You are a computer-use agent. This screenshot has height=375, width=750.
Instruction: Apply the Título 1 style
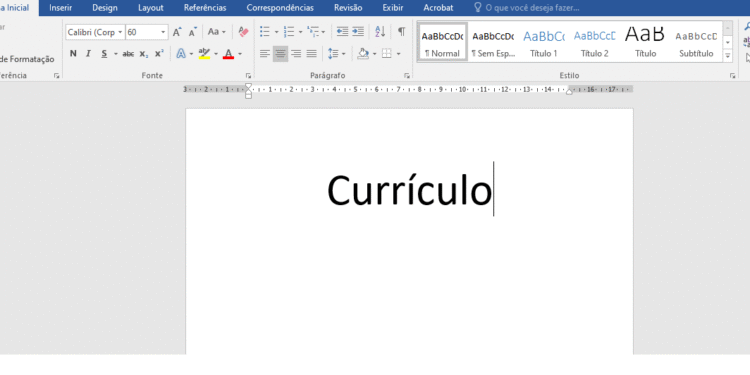coord(543,42)
